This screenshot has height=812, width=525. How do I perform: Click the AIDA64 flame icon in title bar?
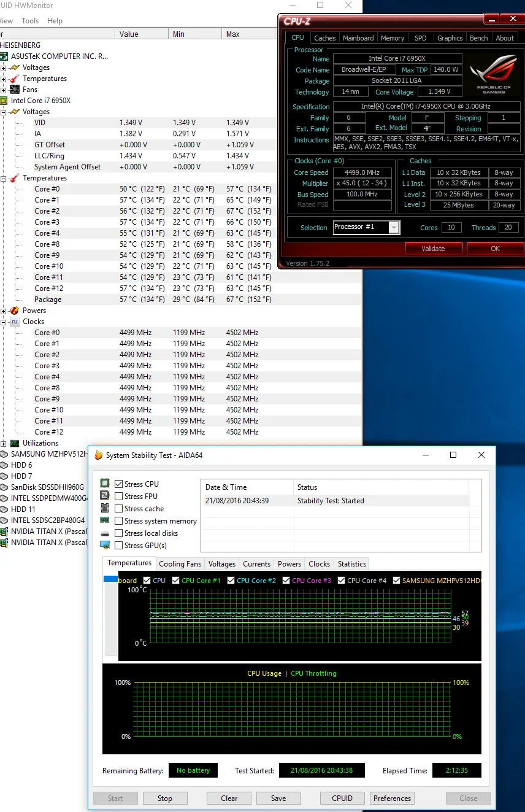pyautogui.click(x=98, y=455)
